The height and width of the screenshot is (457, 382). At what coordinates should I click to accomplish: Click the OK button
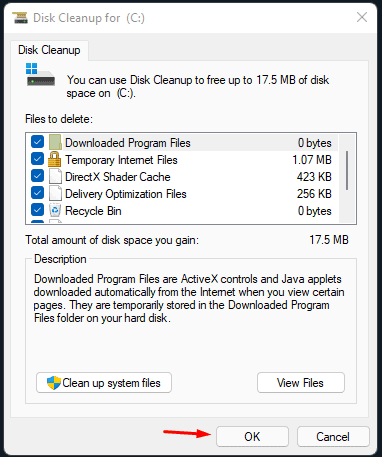click(252, 436)
